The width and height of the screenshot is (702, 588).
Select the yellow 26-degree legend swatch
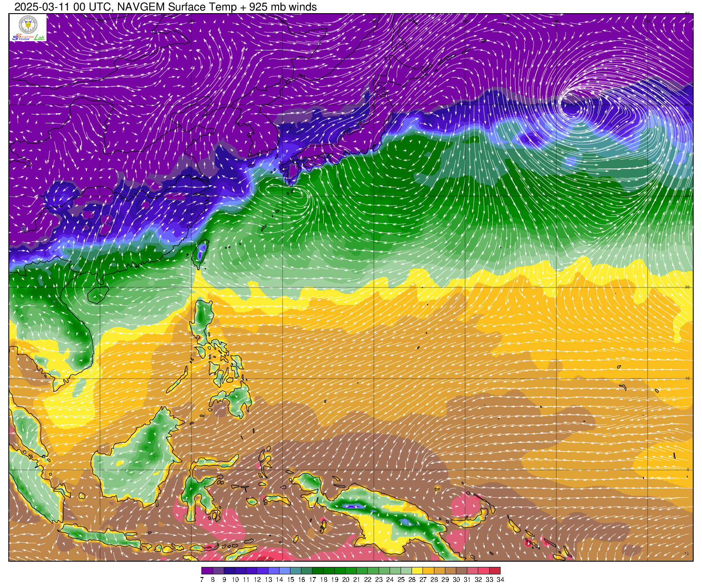pos(417,571)
